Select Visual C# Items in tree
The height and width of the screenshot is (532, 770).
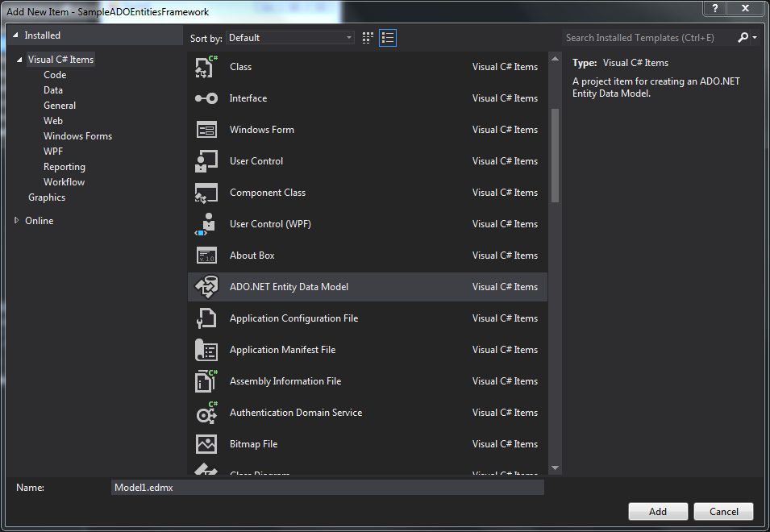tap(60, 60)
